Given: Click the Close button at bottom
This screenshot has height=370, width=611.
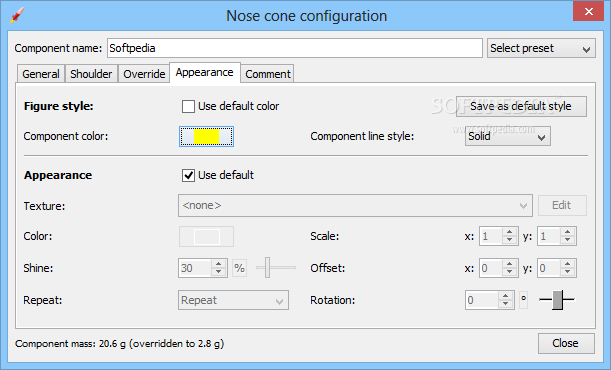Looking at the screenshot, I should click(x=566, y=343).
